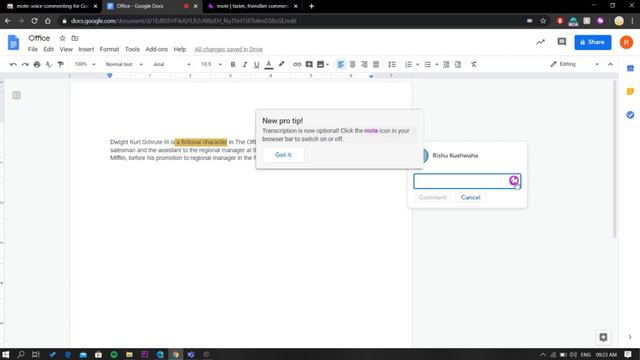This screenshot has width=640, height=360.
Task: Toggle underline formatting
Action: coord(256,64)
